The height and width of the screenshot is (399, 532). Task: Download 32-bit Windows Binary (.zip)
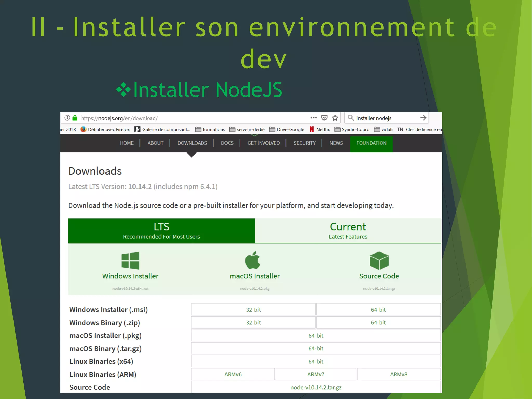pos(253,322)
